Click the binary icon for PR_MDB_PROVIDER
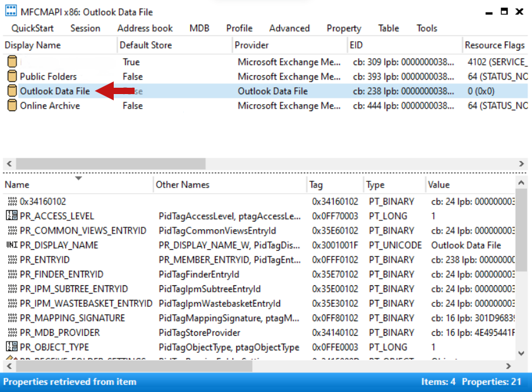The width and height of the screenshot is (532, 392). 12,332
